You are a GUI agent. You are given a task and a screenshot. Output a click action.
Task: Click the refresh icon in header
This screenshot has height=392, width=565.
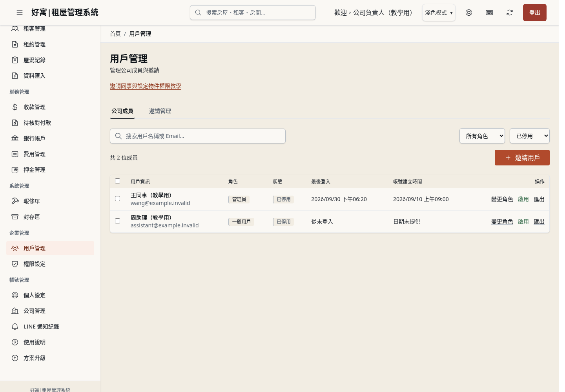pyautogui.click(x=510, y=13)
